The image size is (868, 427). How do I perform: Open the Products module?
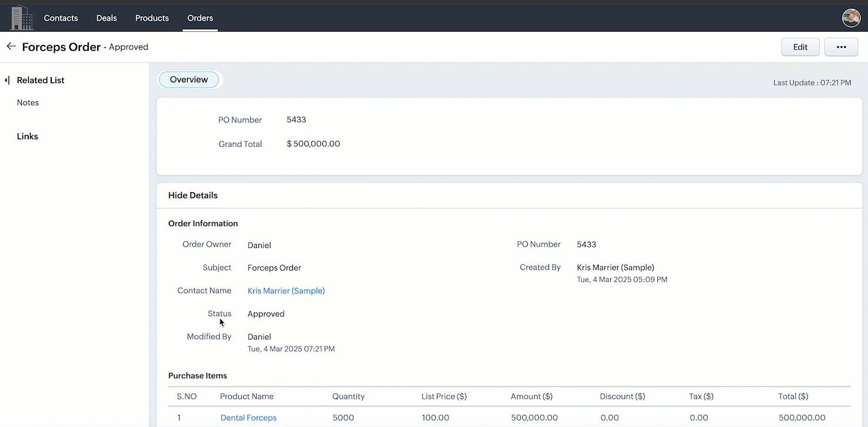(152, 18)
